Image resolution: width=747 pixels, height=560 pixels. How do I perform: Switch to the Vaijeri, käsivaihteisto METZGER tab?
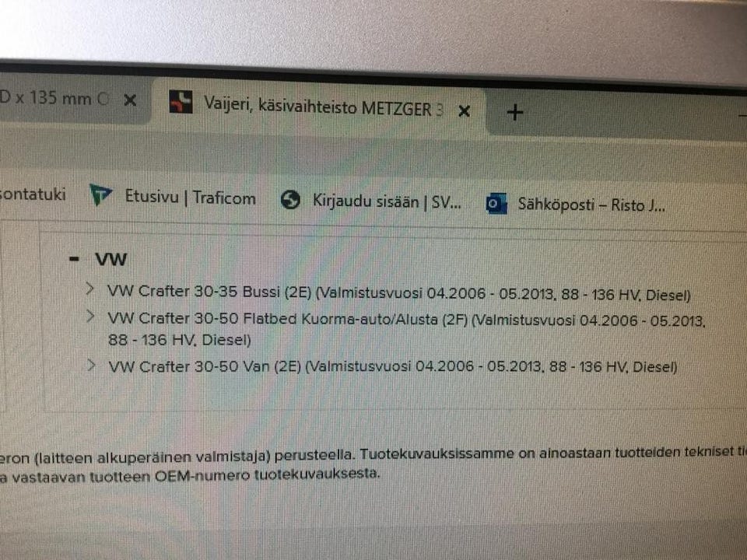point(318,107)
